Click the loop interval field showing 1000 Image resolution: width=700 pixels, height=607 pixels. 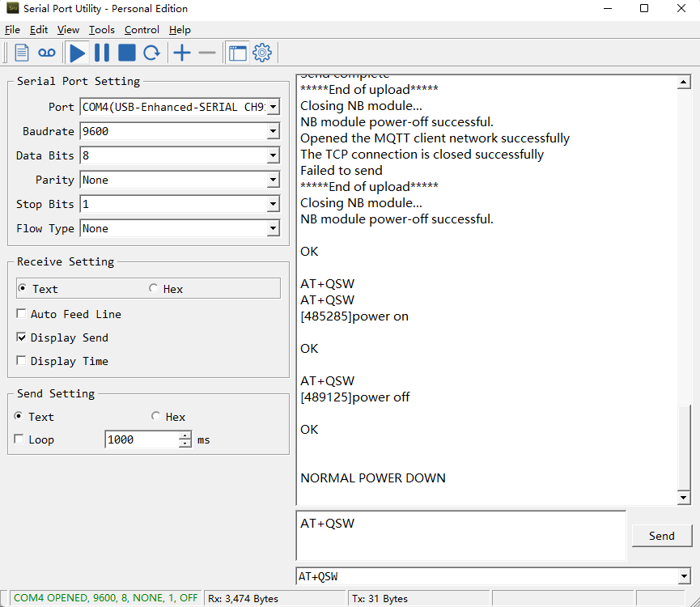pyautogui.click(x=142, y=439)
